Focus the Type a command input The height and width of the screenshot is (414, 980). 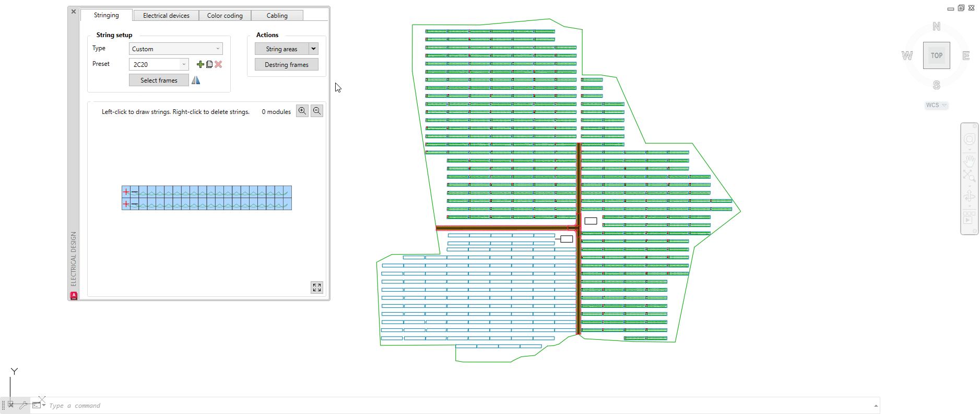point(418,406)
